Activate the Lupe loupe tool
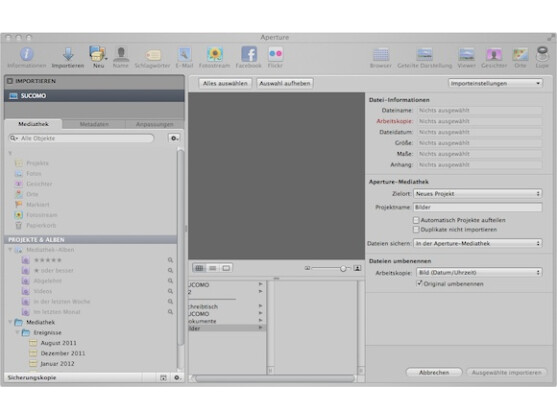Viewport: 557px width, 418px height. (542, 54)
